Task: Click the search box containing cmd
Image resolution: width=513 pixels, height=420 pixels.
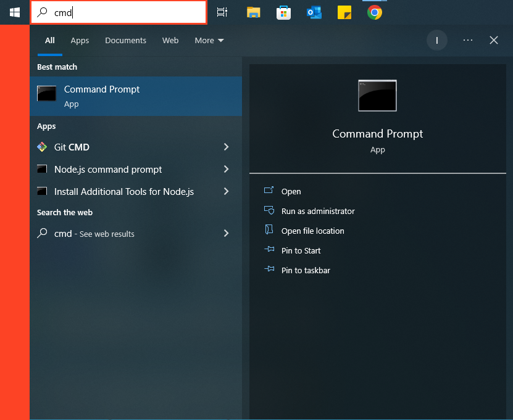Action: point(119,12)
